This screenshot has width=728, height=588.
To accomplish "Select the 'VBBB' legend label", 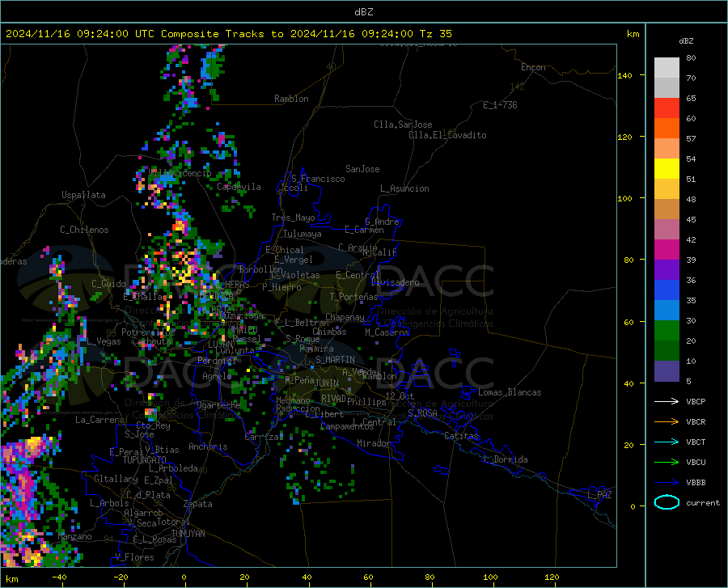I will pyautogui.click(x=696, y=483).
